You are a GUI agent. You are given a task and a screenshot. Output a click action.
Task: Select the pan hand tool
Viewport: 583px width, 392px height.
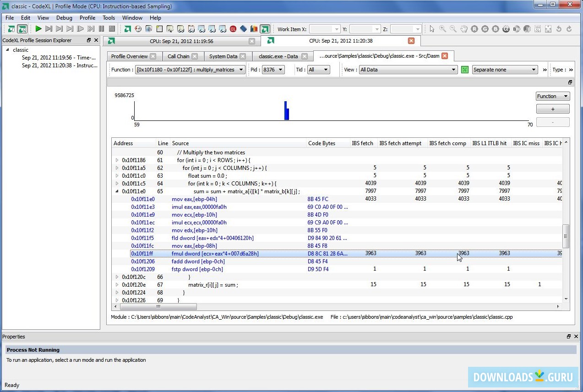[463, 29]
